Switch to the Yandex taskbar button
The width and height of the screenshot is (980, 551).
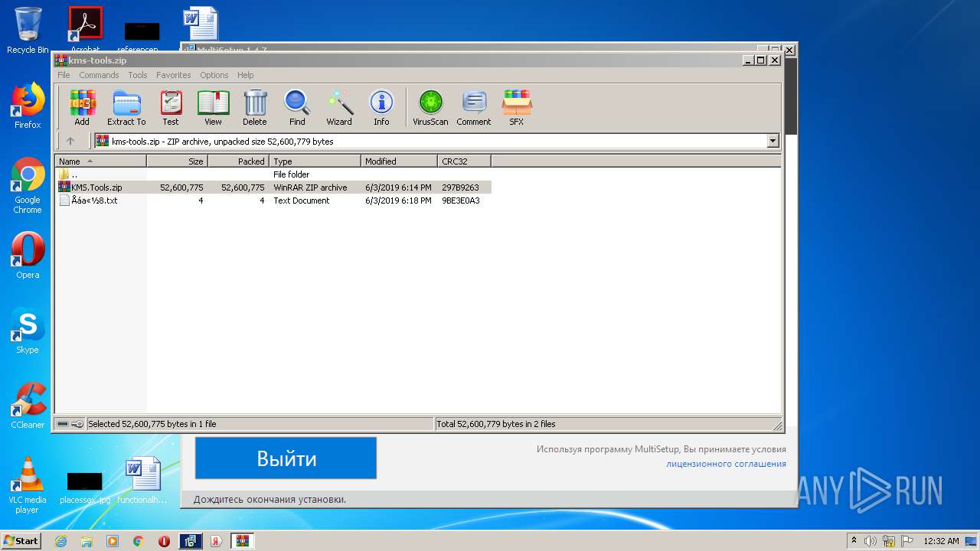(x=217, y=541)
